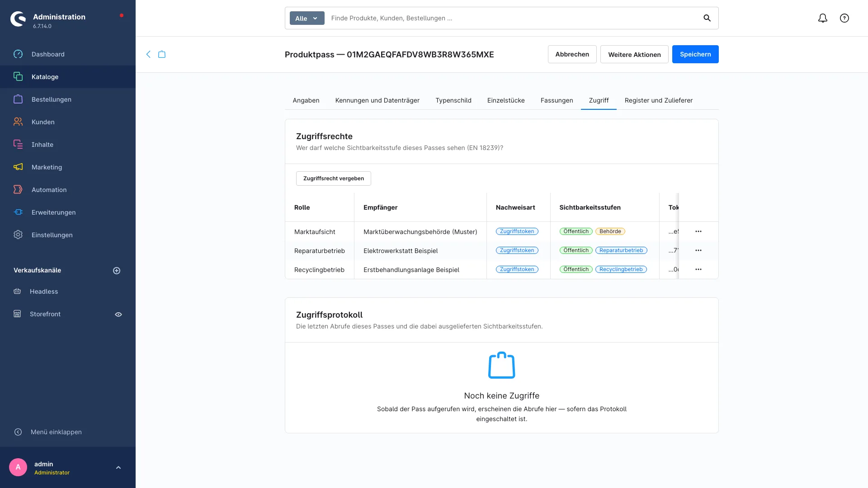Click Elektrowerkstatt Beispiel recipient cell
This screenshot has width=868, height=488.
click(x=420, y=251)
